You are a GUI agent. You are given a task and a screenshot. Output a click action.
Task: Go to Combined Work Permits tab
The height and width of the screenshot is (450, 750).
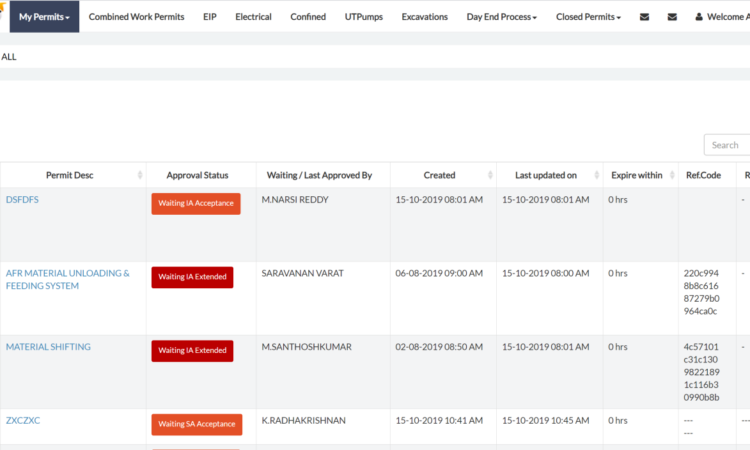coord(136,17)
